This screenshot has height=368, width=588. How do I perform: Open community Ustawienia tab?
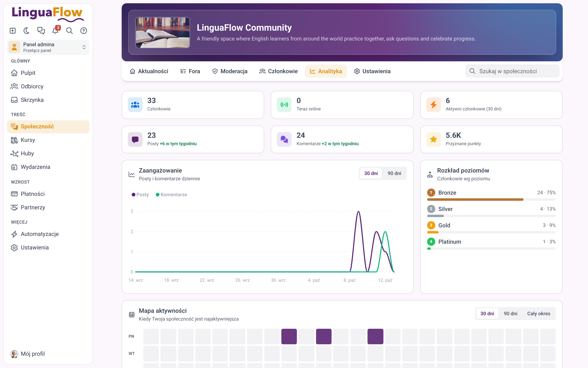coord(372,71)
